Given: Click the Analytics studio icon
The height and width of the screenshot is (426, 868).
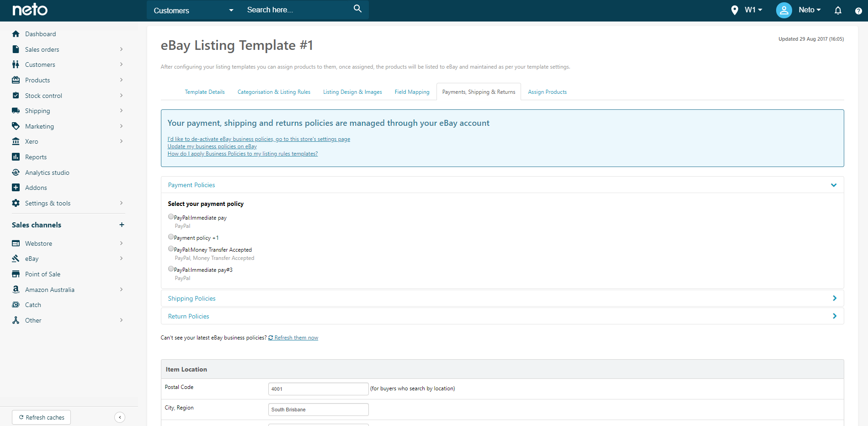Looking at the screenshot, I should (x=16, y=173).
